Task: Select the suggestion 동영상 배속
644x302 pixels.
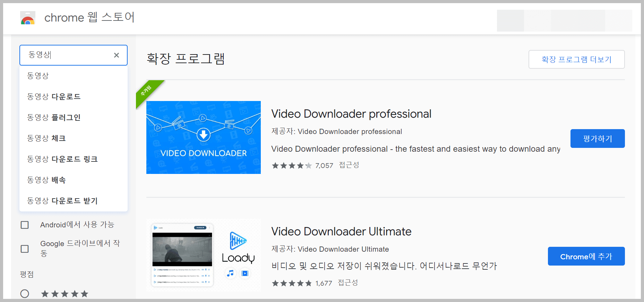Action: 74,180
